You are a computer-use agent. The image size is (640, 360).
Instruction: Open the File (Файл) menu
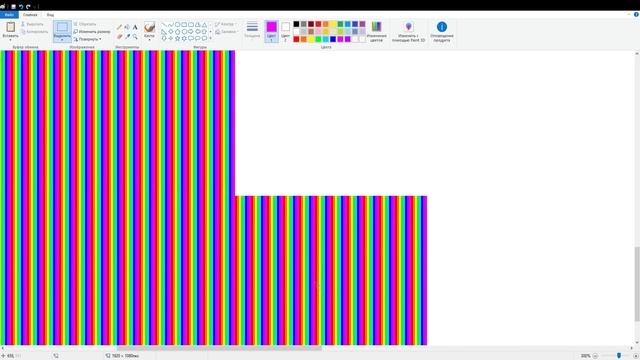tap(9, 15)
